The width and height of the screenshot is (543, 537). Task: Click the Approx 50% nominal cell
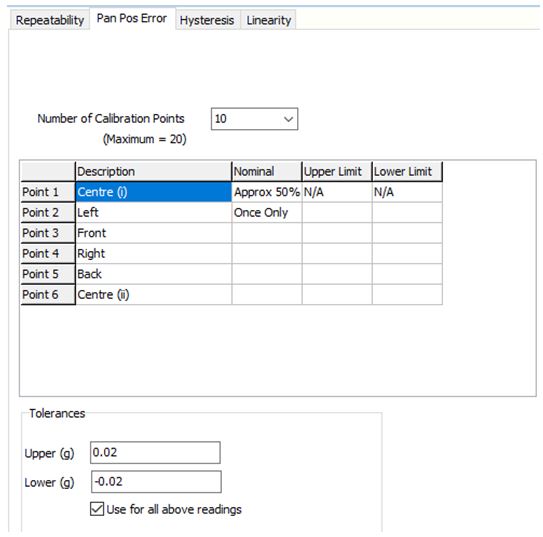pos(267,192)
